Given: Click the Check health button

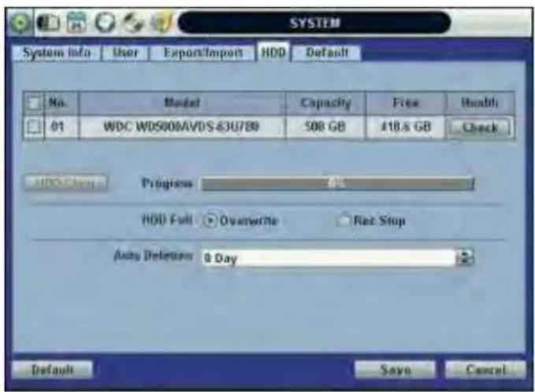Looking at the screenshot, I should pyautogui.click(x=480, y=128).
